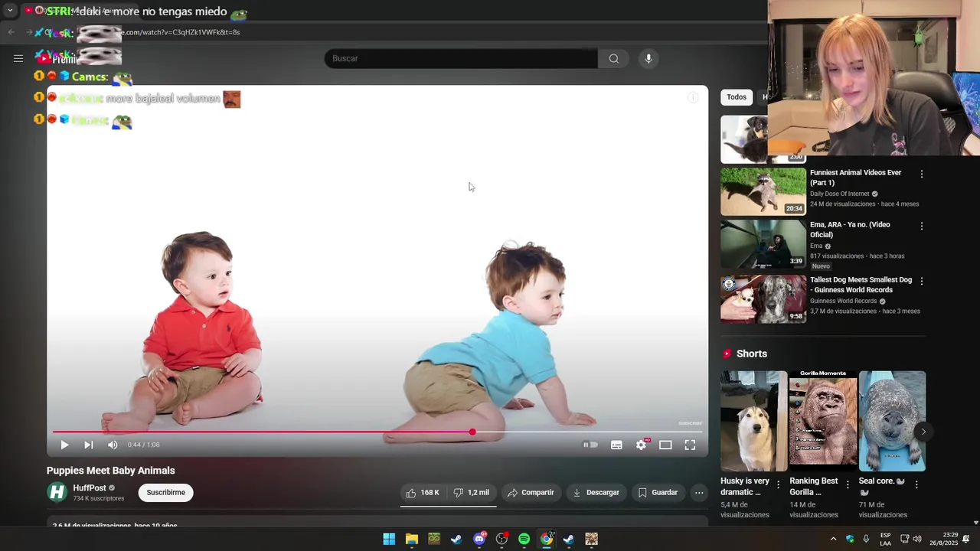Open Guinness World Records channel name

tap(843, 301)
